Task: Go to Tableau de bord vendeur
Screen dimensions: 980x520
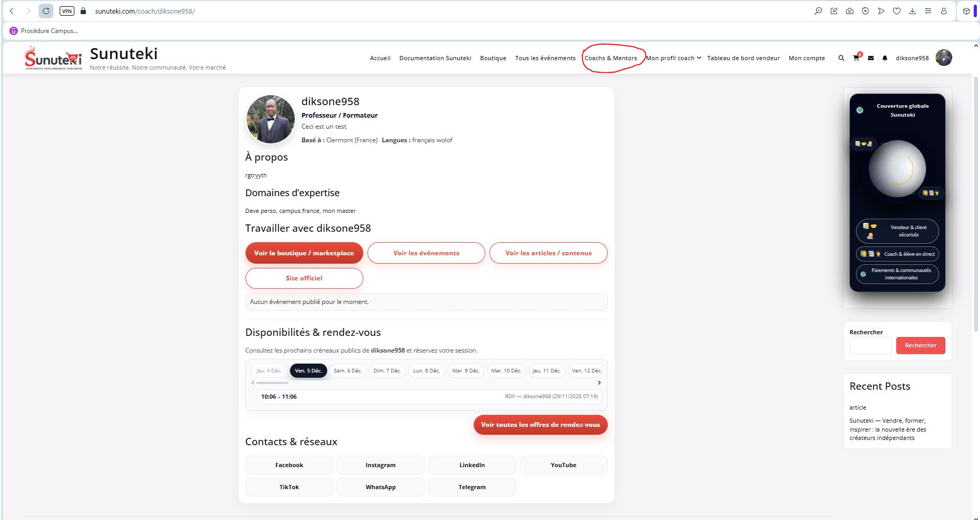Action: pos(743,58)
